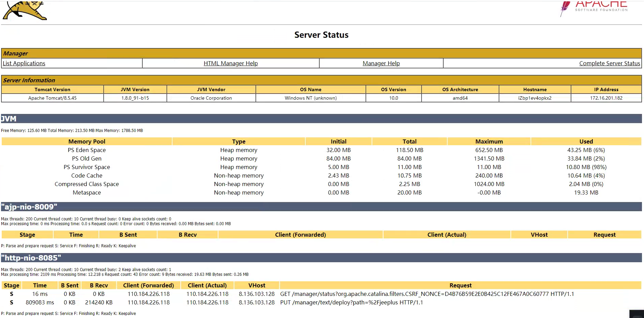
Task: Click the JVM section heading
Action: (321, 119)
